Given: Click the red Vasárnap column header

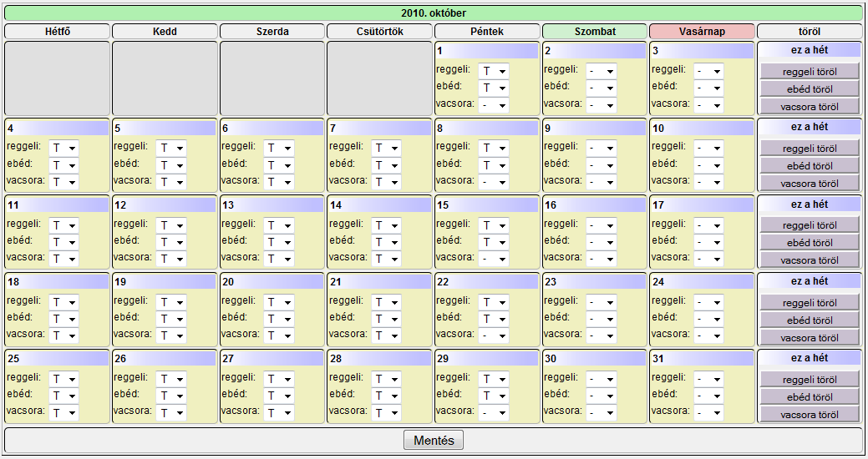Looking at the screenshot, I should pos(702,32).
